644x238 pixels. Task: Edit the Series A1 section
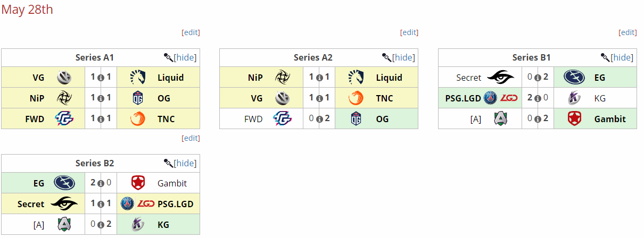(191, 32)
